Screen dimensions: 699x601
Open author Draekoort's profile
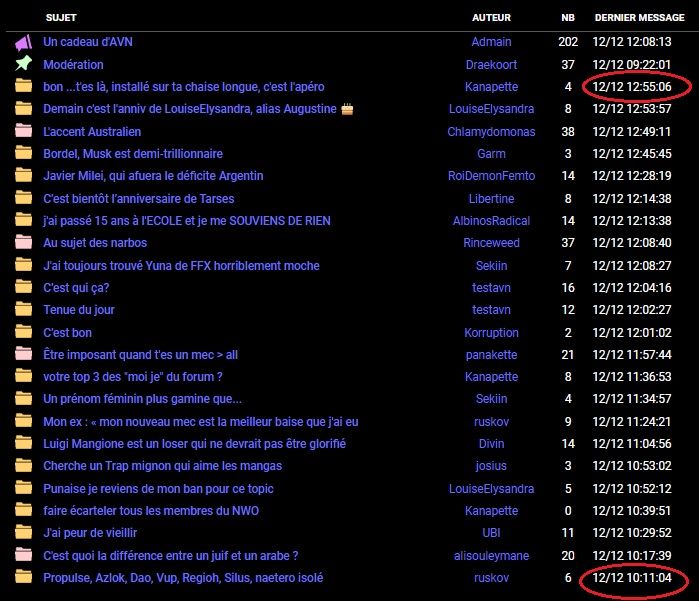[x=491, y=64]
